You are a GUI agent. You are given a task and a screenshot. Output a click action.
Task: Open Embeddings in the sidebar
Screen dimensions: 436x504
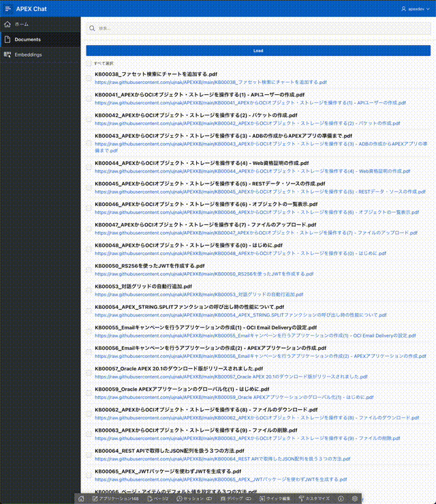click(40, 55)
